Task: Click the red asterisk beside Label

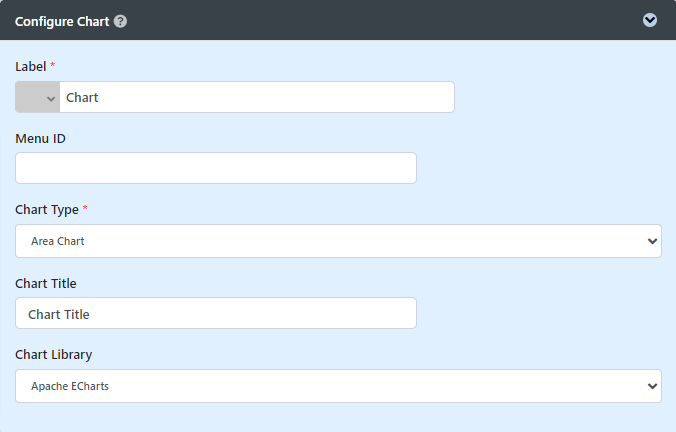Action: pos(53,66)
